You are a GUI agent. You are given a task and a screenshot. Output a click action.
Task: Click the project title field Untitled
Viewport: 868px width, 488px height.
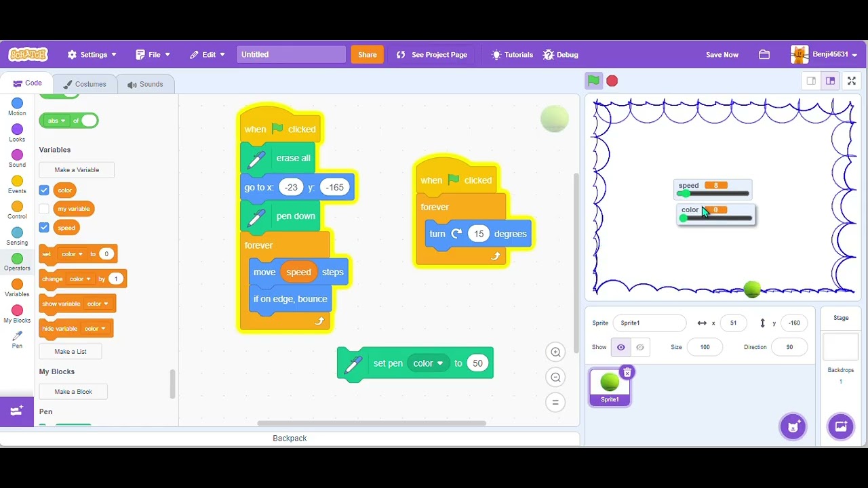click(x=291, y=55)
